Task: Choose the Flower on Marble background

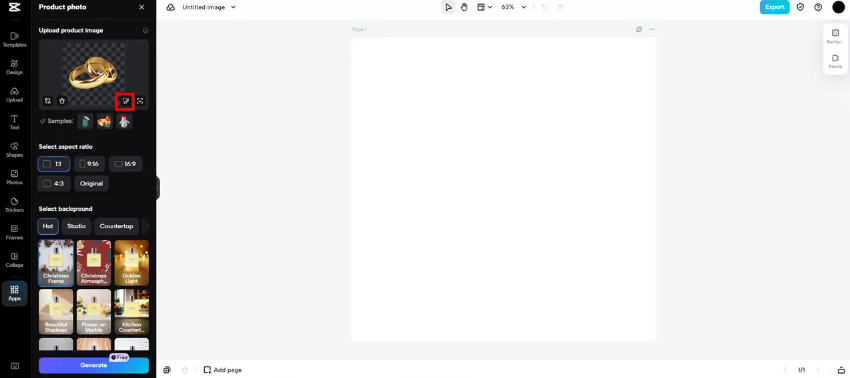Action: (94, 311)
